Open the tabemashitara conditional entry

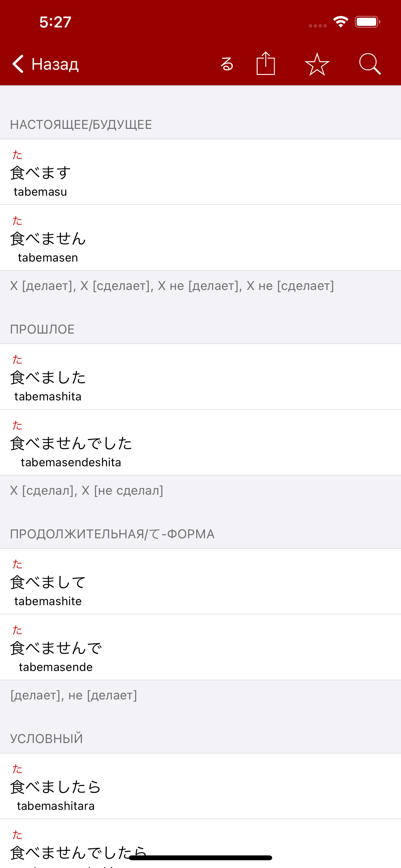click(x=200, y=786)
